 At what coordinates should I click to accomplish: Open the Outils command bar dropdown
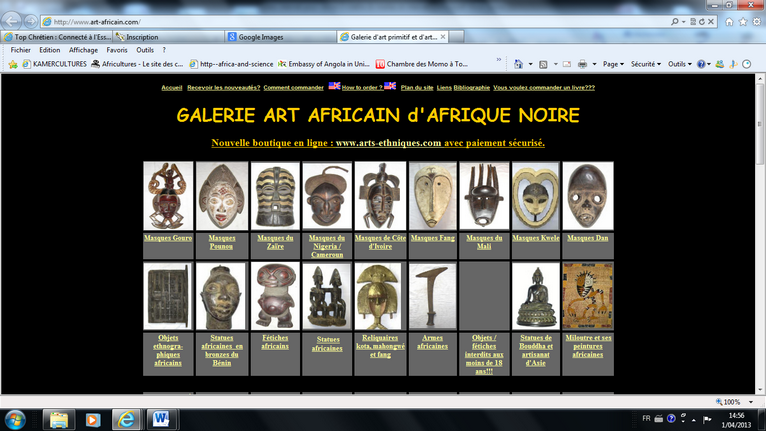pyautogui.click(x=680, y=64)
